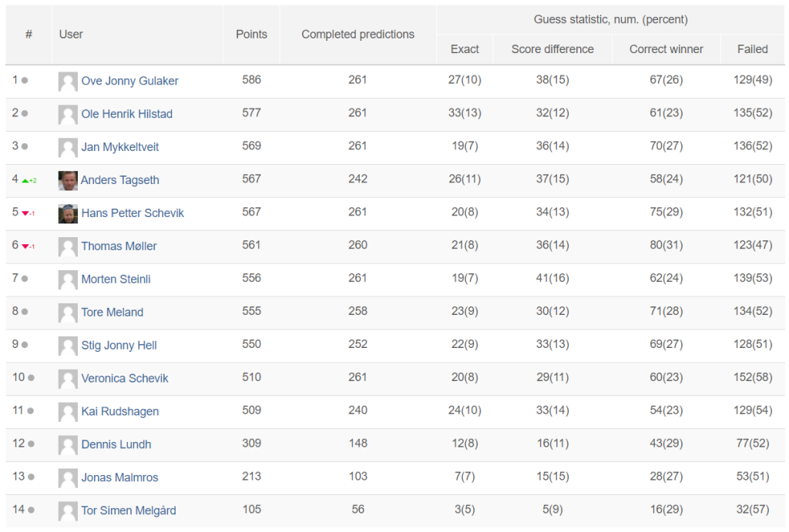Image resolution: width=789 pixels, height=532 pixels.
Task: Open the Kai Rudshagen user link
Action: (119, 411)
